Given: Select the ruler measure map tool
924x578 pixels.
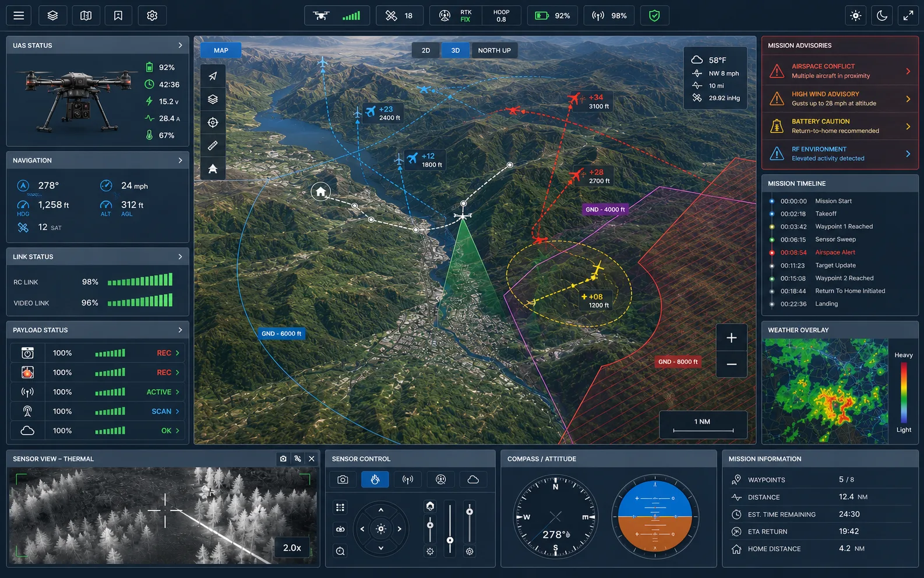Looking at the screenshot, I should (x=213, y=145).
